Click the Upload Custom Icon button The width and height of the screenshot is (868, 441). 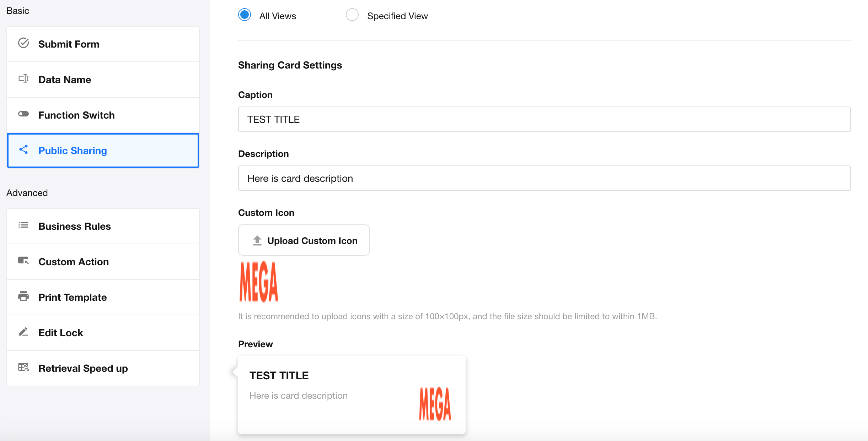pyautogui.click(x=304, y=240)
